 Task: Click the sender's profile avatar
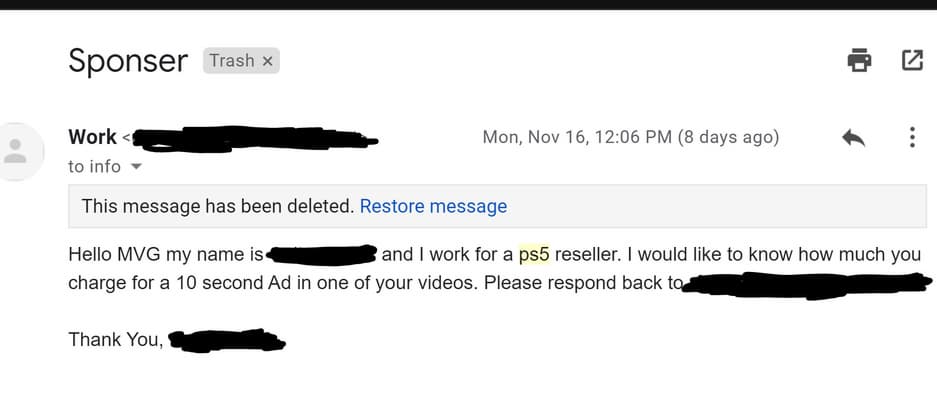17,152
